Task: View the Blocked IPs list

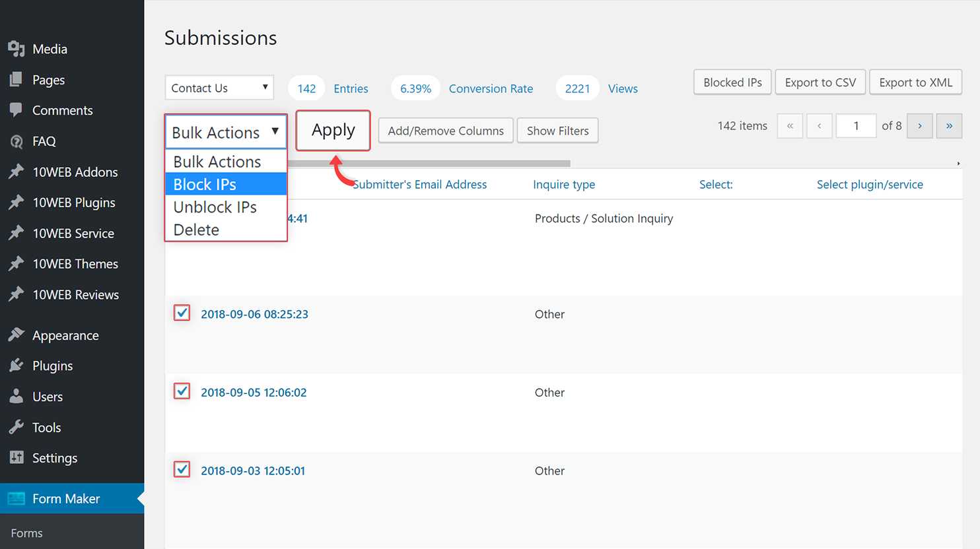Action: (732, 82)
